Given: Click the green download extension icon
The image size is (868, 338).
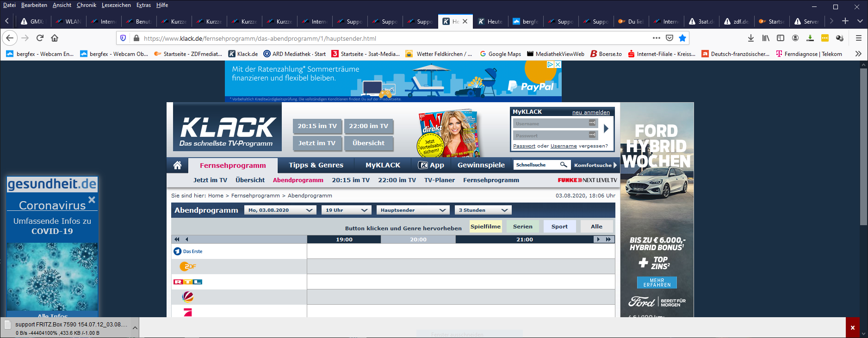Looking at the screenshot, I should [810, 38].
